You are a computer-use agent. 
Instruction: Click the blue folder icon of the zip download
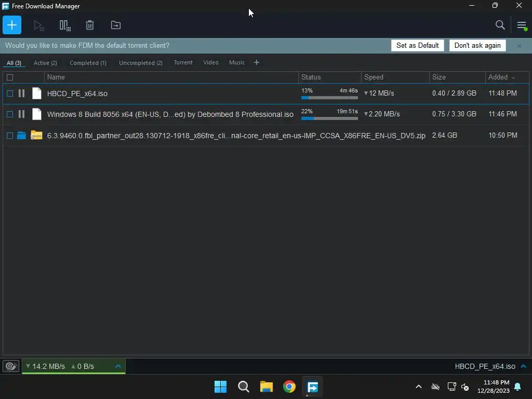click(21, 136)
